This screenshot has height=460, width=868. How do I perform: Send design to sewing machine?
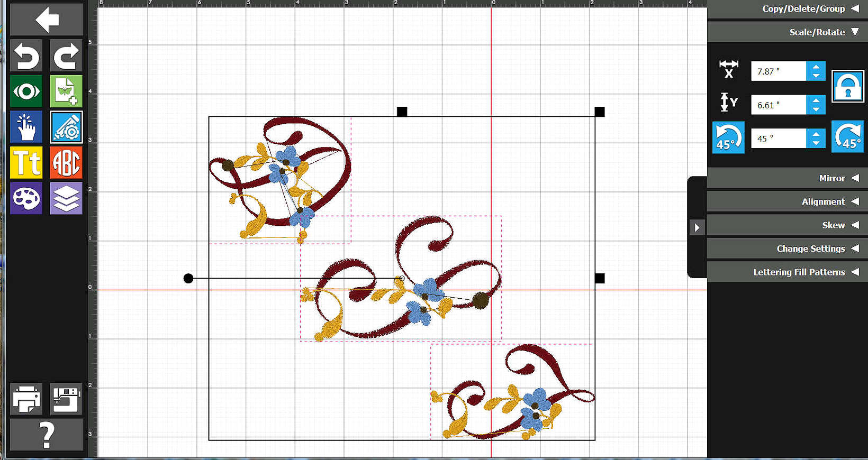tap(66, 399)
